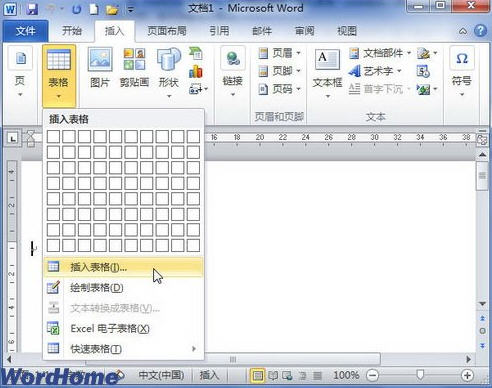Switch to Full Screen Reading view icon

[273, 376]
